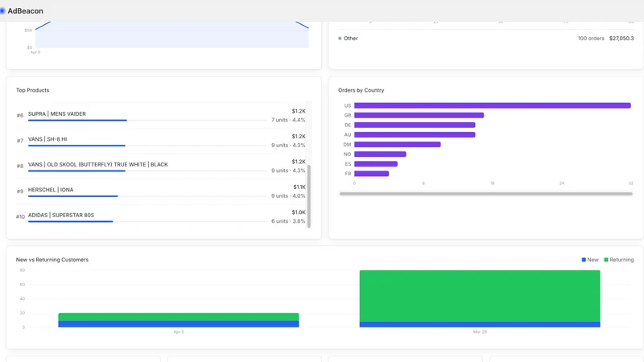Viewport: 644px width, 362px height.
Task: Click the 6 units · 3.8% text
Action: 288,220
